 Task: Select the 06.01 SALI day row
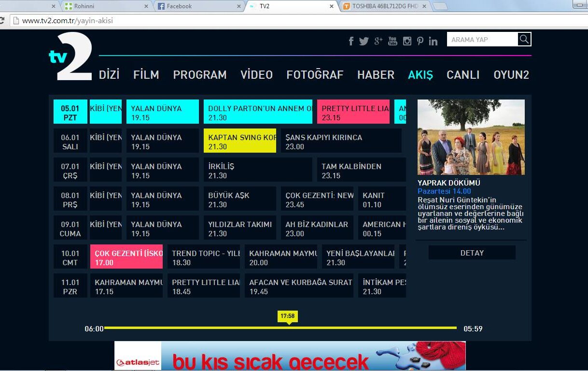pos(70,142)
